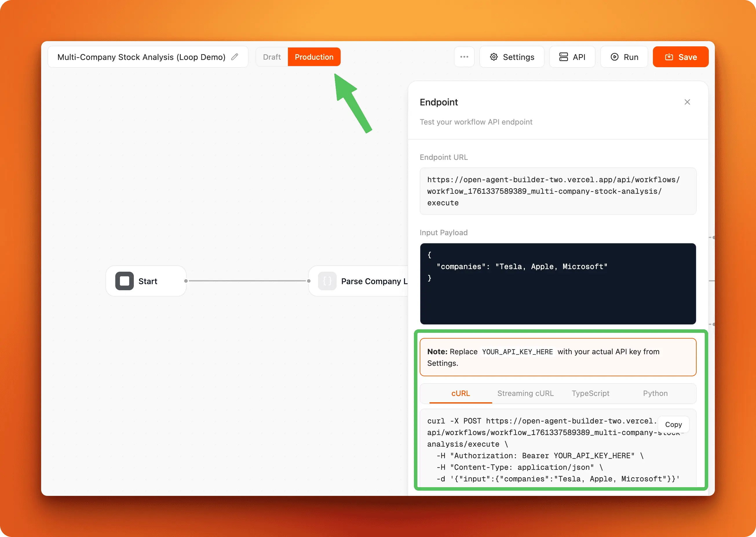Click the Save download icon
Image resolution: width=756 pixels, height=537 pixels.
point(669,56)
